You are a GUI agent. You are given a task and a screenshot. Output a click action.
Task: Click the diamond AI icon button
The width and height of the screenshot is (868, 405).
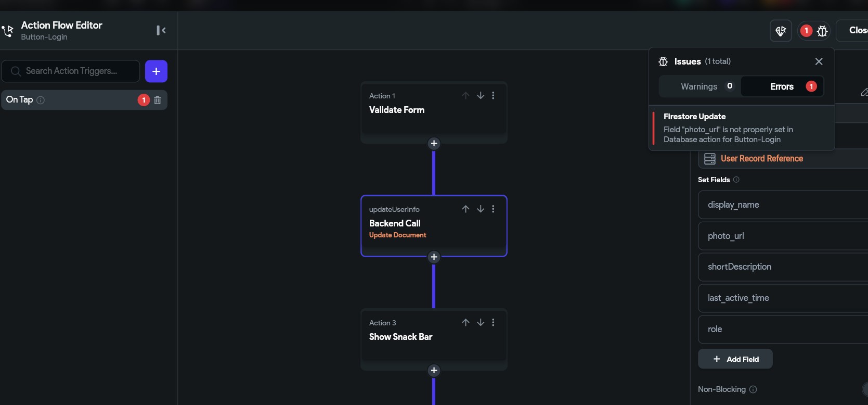[x=781, y=31]
